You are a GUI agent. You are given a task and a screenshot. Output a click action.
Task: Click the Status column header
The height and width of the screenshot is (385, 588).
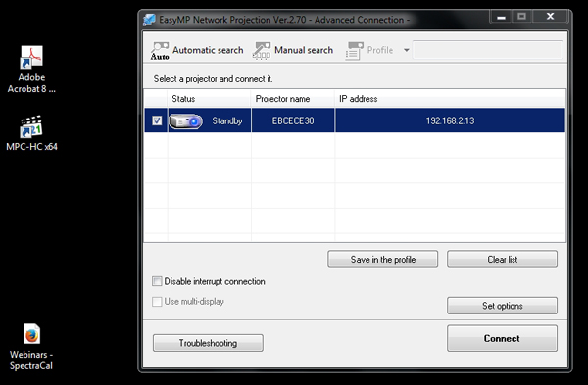[x=209, y=99]
